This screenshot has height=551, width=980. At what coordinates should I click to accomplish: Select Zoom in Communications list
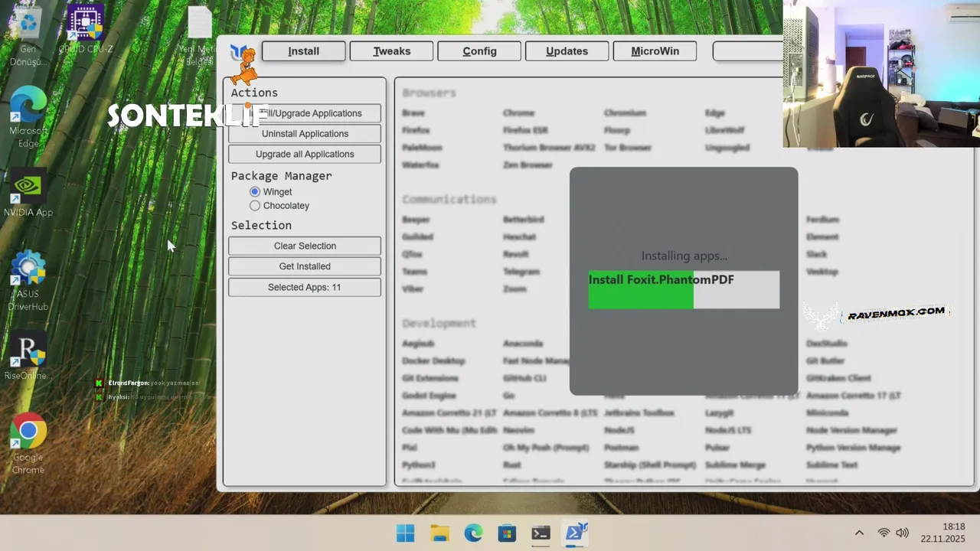pyautogui.click(x=514, y=289)
